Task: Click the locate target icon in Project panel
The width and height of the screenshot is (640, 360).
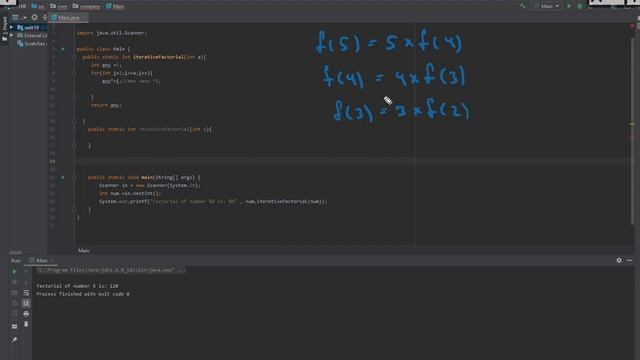Action: click(x=35, y=18)
